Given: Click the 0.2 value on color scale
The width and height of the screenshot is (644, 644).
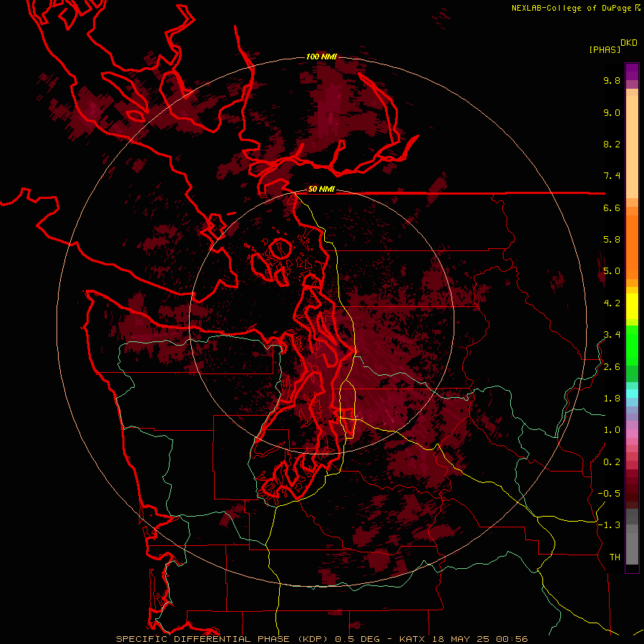Looking at the screenshot, I should click(612, 462).
